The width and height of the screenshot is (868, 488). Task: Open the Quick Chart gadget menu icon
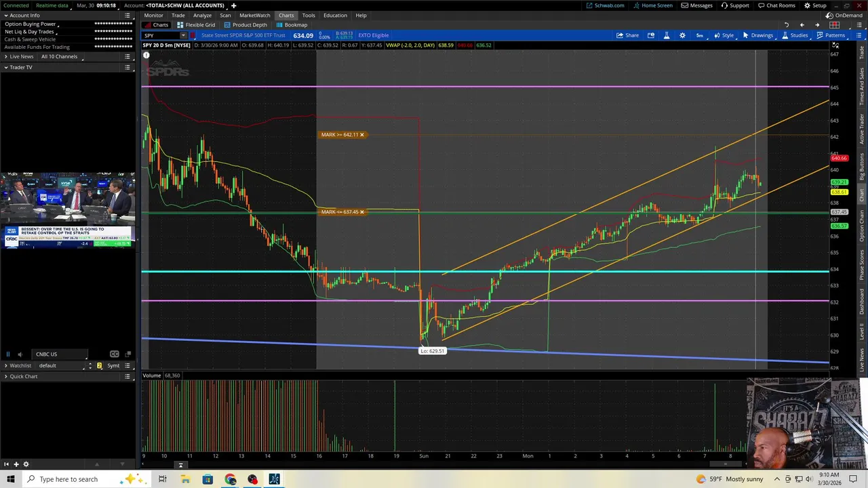click(127, 376)
